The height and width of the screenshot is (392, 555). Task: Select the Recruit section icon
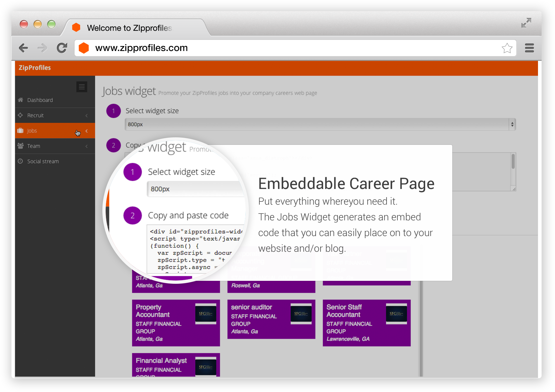click(x=20, y=115)
